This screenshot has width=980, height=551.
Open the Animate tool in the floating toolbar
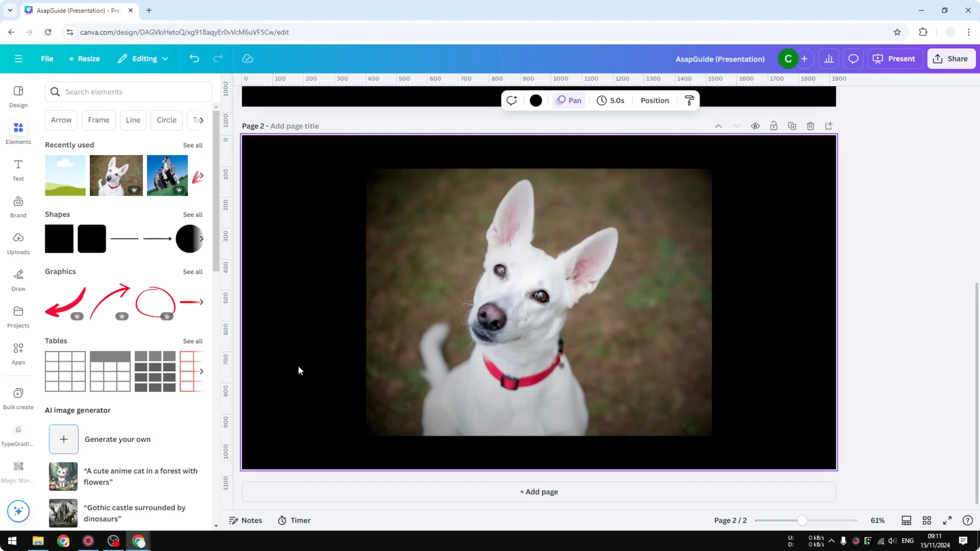tap(511, 100)
